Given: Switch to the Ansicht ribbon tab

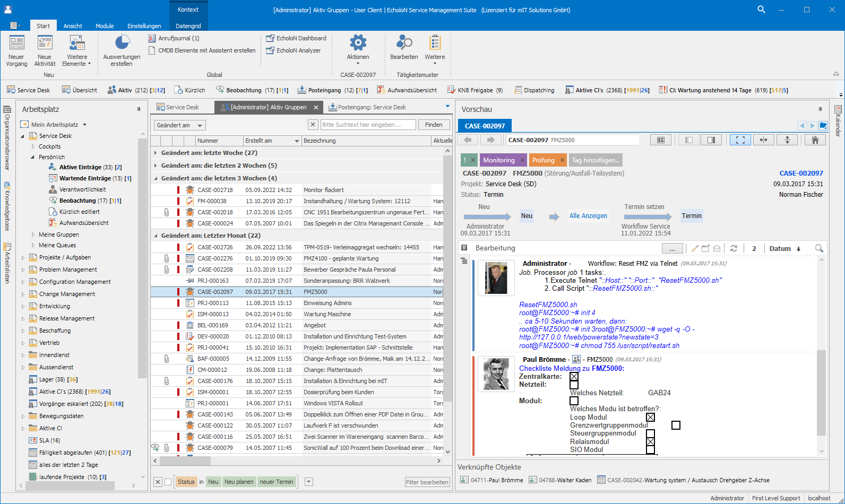Looking at the screenshot, I should (73, 26).
